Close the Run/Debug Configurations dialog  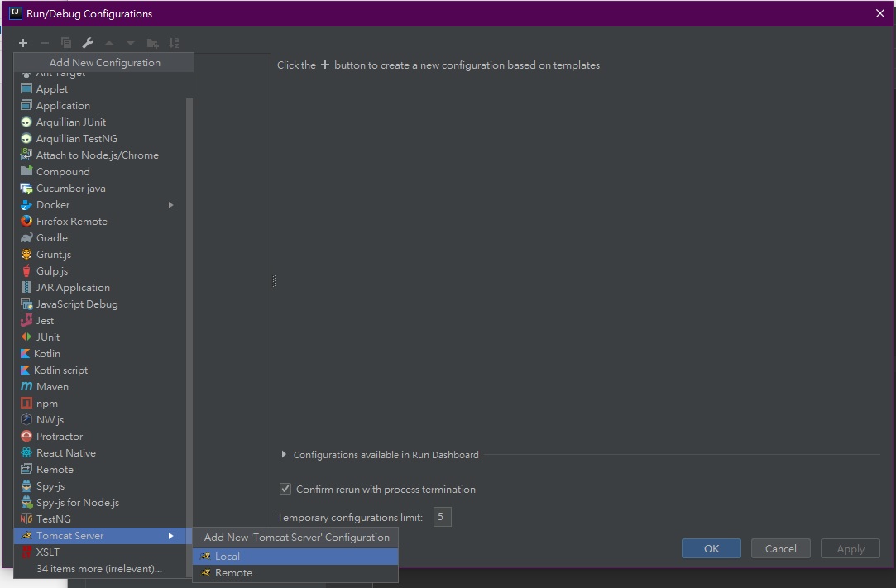click(880, 13)
